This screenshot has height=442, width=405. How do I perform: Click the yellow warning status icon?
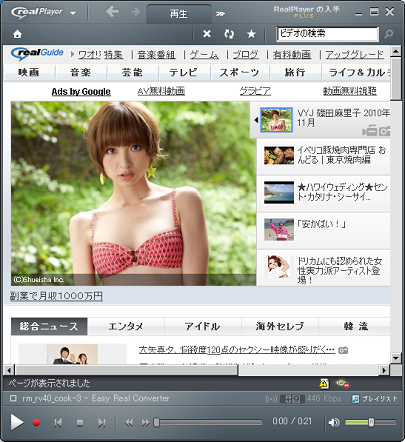324,383
